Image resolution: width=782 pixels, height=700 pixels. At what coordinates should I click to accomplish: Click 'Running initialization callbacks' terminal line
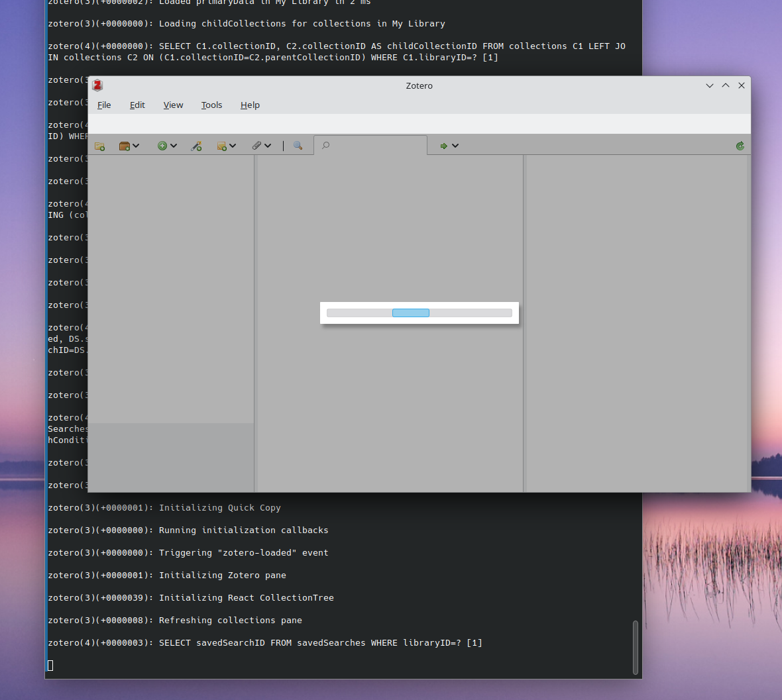click(243, 530)
